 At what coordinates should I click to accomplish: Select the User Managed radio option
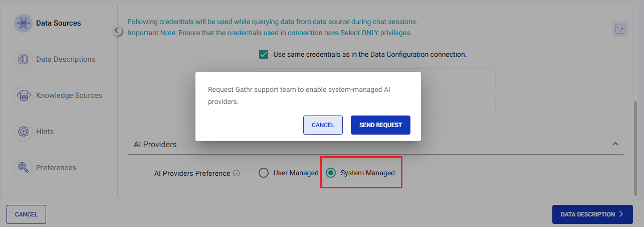[x=264, y=173]
